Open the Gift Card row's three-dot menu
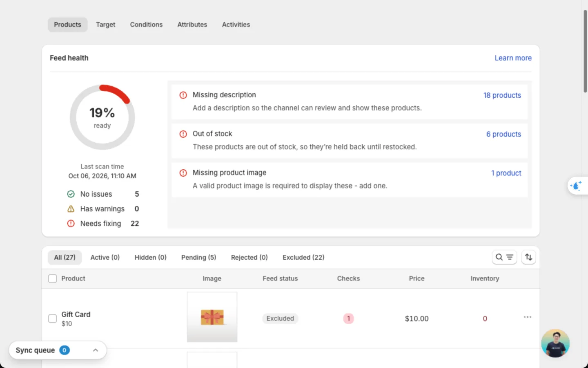This screenshot has width=588, height=368. tap(528, 317)
